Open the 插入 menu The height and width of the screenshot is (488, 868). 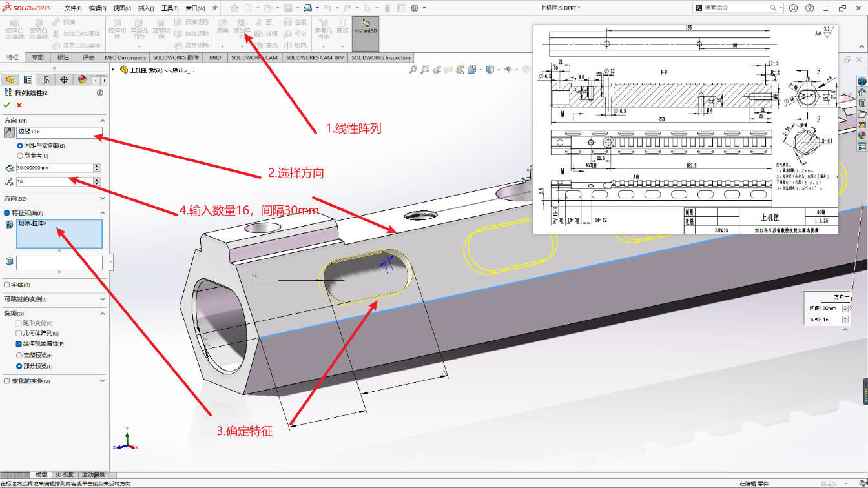click(146, 8)
